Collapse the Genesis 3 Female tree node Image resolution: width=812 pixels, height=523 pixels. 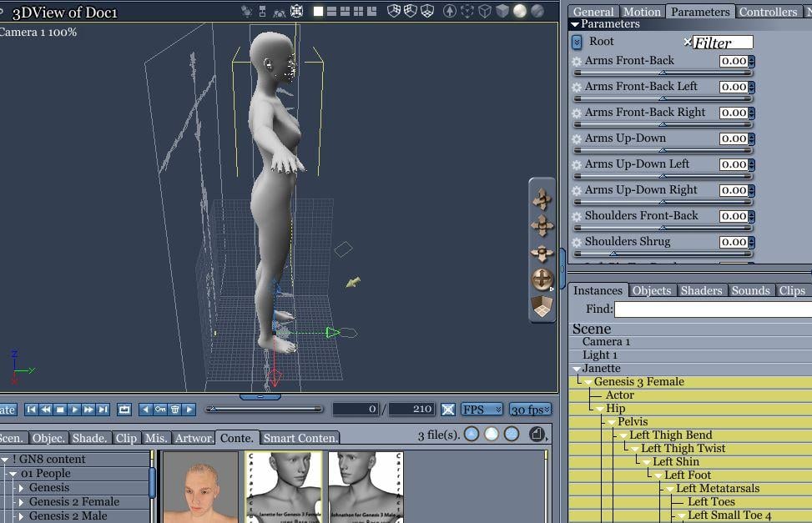[588, 382]
